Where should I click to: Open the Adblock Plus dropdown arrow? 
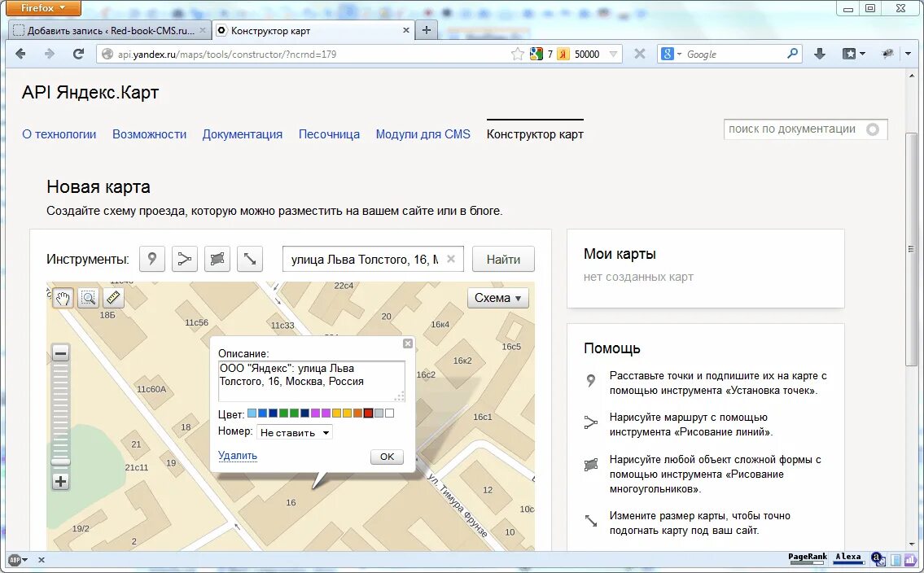pyautogui.click(x=24, y=560)
